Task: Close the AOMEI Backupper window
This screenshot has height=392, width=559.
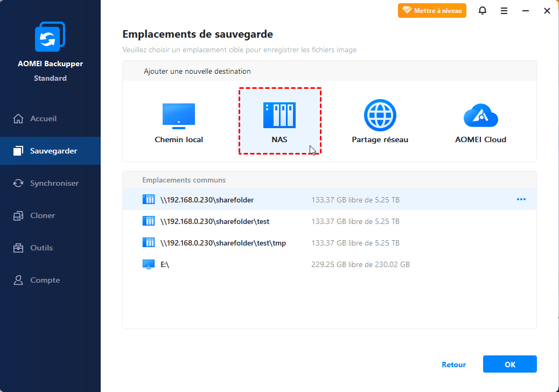Action: tap(547, 11)
